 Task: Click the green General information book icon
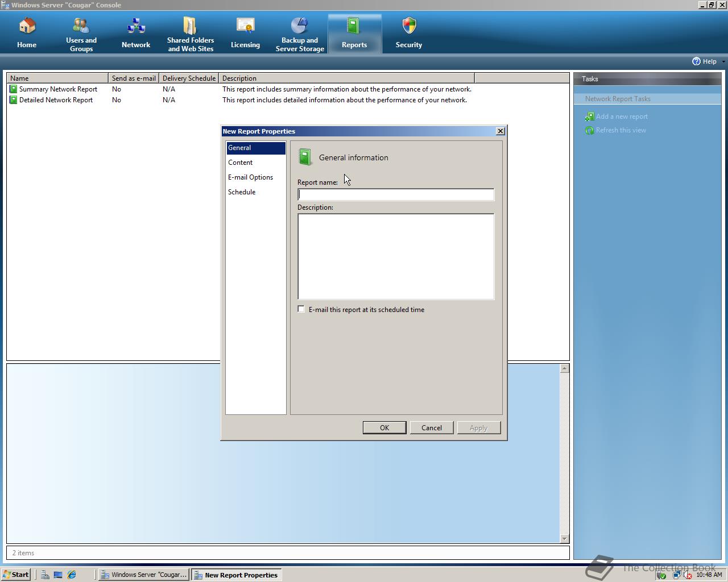(305, 157)
